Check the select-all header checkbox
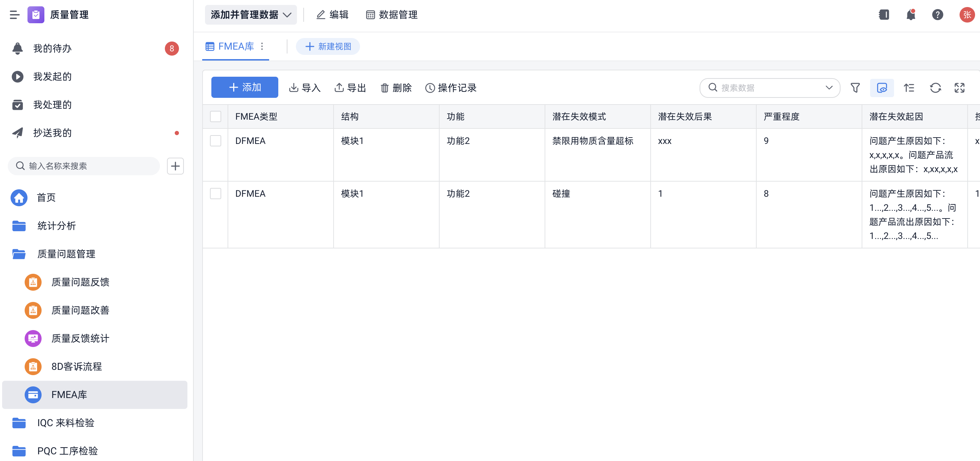This screenshot has height=461, width=980. pos(215,117)
